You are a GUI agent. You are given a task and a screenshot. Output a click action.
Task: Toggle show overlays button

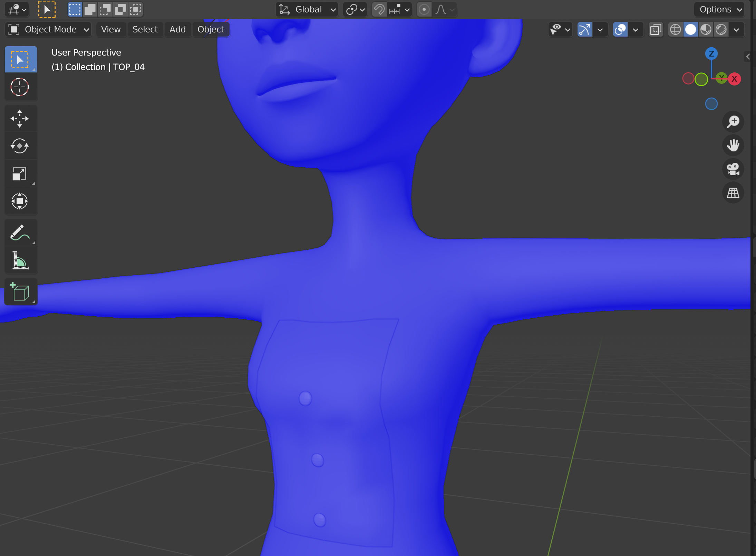(620, 30)
